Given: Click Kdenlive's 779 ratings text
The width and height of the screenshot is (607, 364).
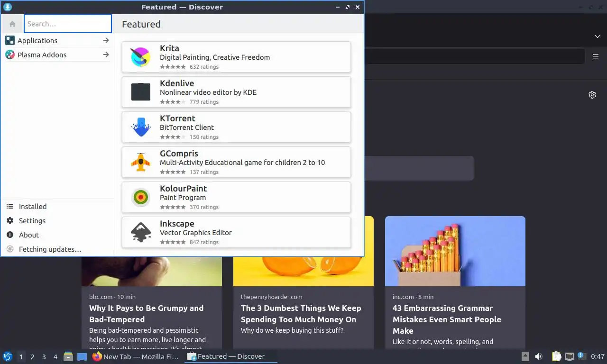Looking at the screenshot, I should pos(204,102).
